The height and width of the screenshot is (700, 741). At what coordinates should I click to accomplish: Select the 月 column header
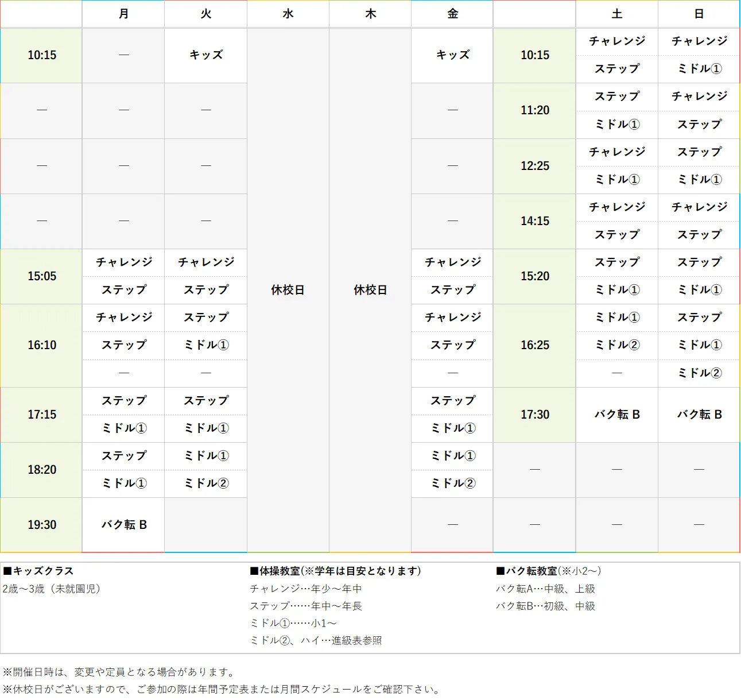point(123,14)
